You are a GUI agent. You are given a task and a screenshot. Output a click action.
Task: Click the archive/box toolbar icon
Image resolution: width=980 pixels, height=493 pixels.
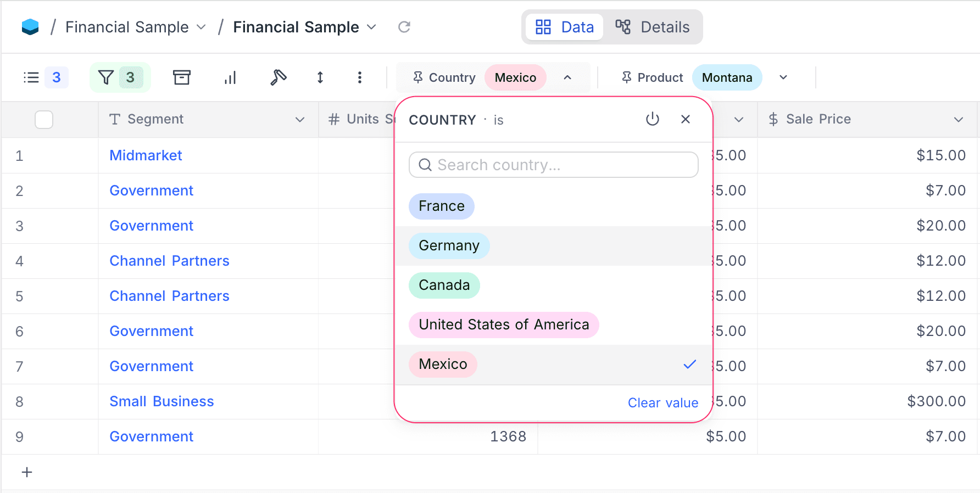pos(182,77)
